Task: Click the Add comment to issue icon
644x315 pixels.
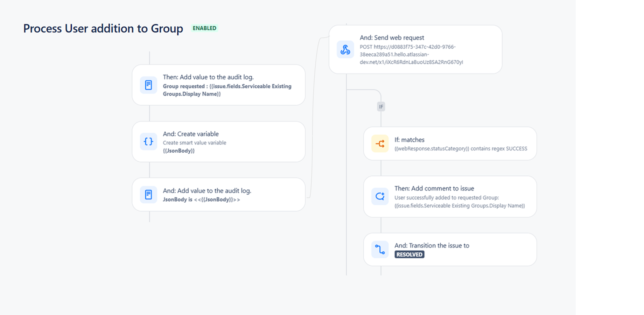Action: click(x=380, y=196)
